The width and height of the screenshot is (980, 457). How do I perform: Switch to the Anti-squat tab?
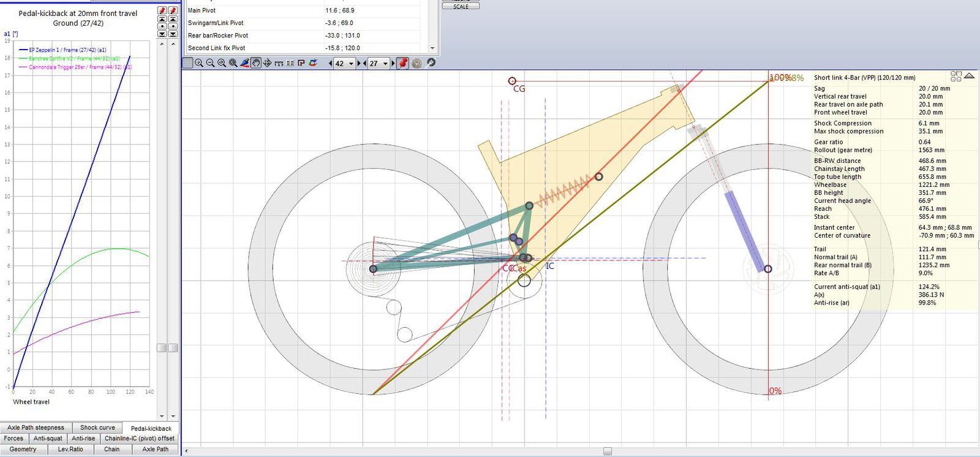pos(48,439)
